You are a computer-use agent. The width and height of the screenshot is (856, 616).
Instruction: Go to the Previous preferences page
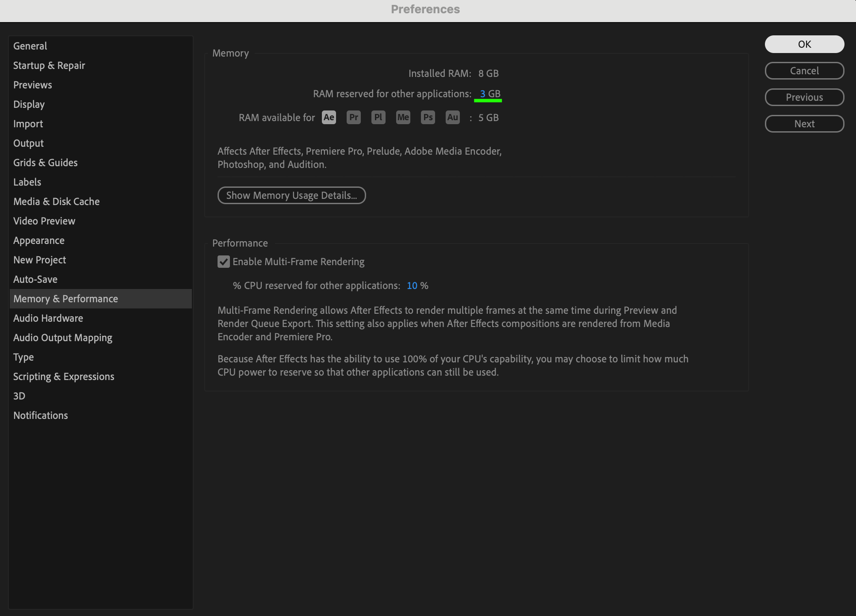point(804,97)
